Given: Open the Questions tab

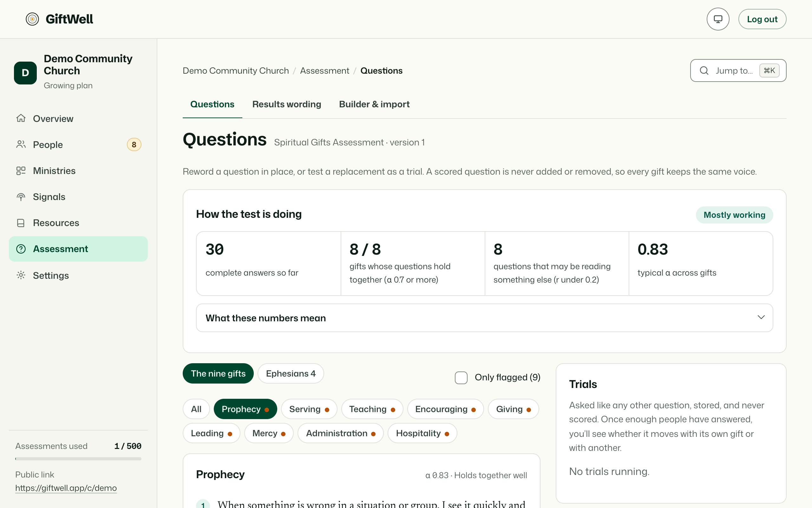Looking at the screenshot, I should click(212, 104).
